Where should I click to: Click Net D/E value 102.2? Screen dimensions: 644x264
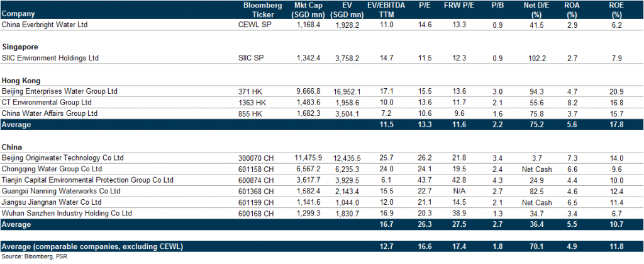click(537, 59)
